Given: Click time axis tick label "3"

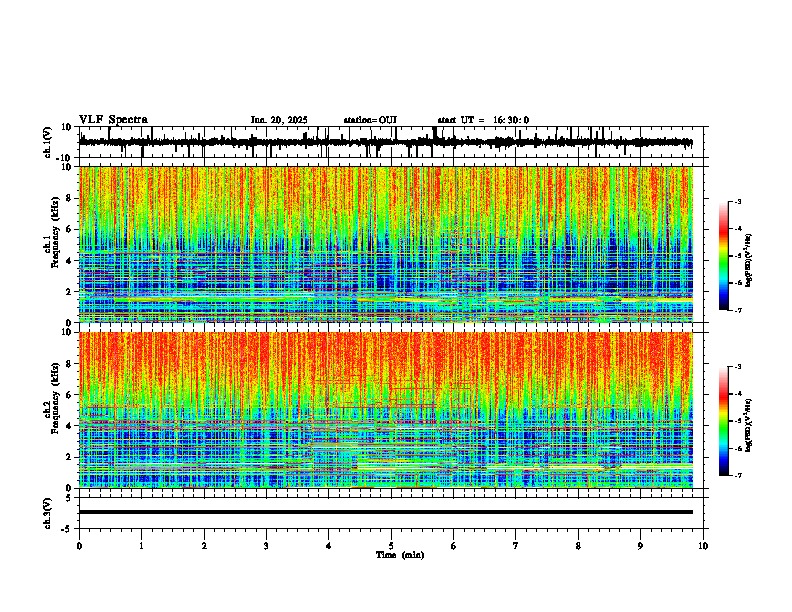Looking at the screenshot, I should pos(266,546).
